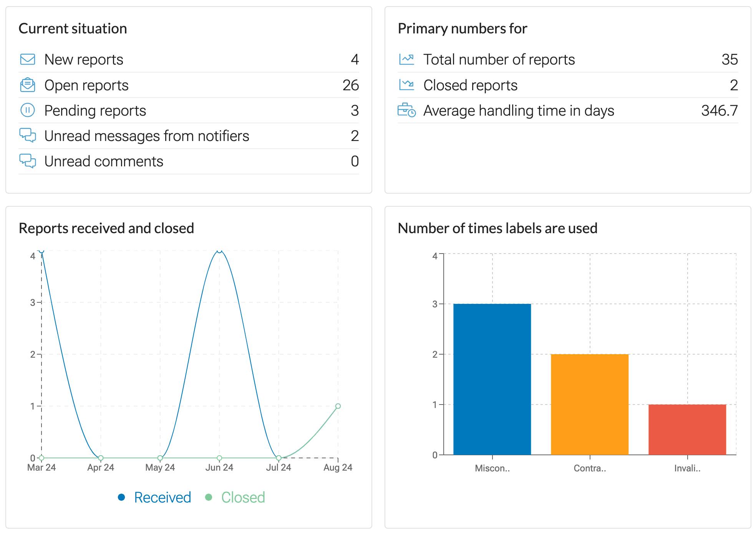Click the Primary numbers for heading

[x=463, y=29]
